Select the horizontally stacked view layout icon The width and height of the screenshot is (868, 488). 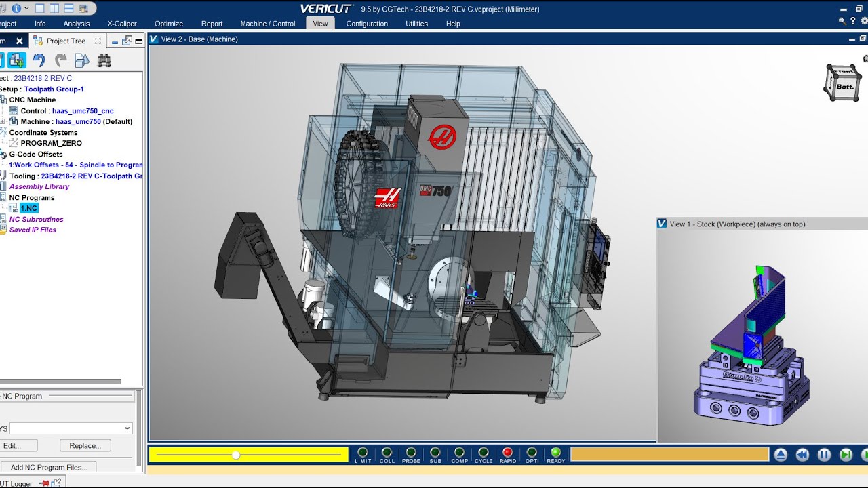tap(69, 9)
